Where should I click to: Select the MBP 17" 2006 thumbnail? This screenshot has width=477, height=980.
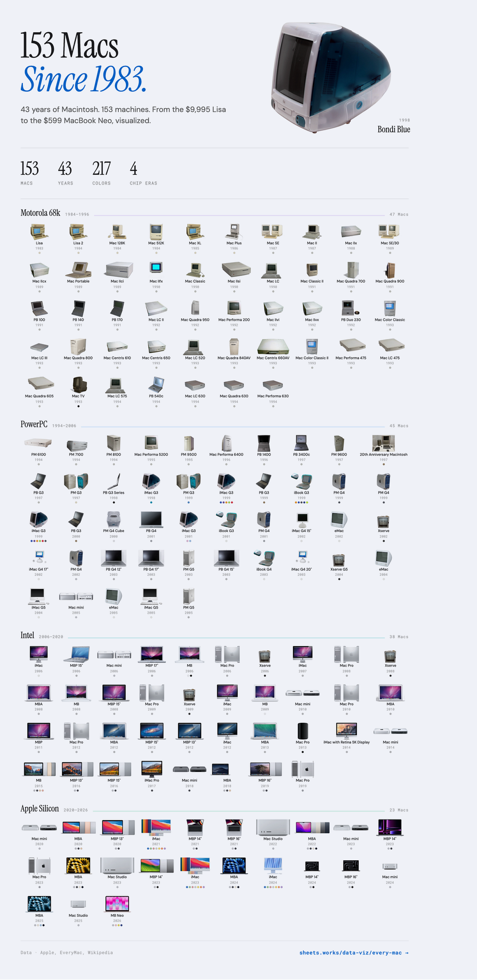click(x=152, y=654)
